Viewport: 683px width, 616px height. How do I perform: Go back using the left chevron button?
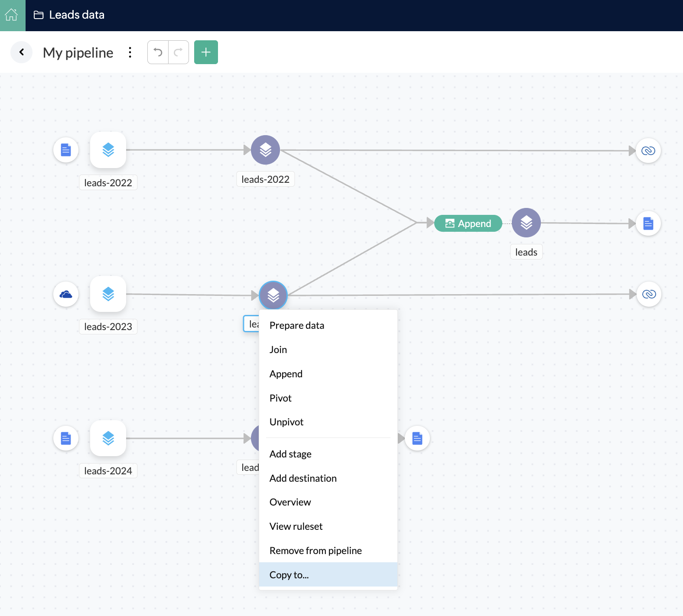pyautogui.click(x=22, y=52)
